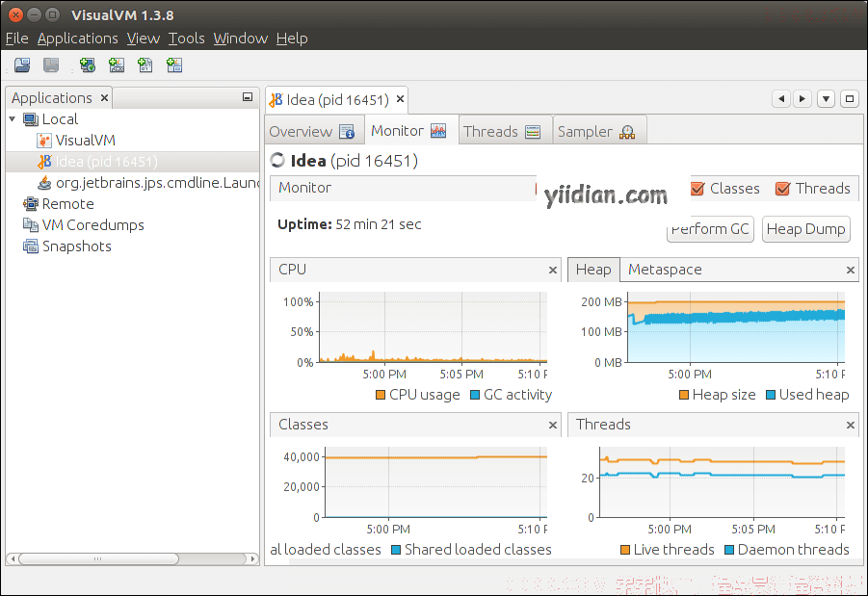
Task: Select the Monitor tab
Action: (x=410, y=131)
